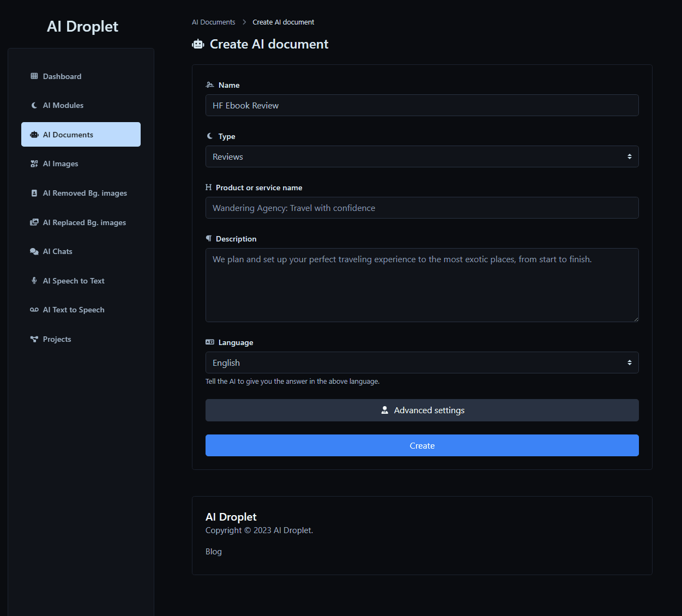Open Projects from the sidebar
This screenshot has width=682, height=616.
coord(81,339)
